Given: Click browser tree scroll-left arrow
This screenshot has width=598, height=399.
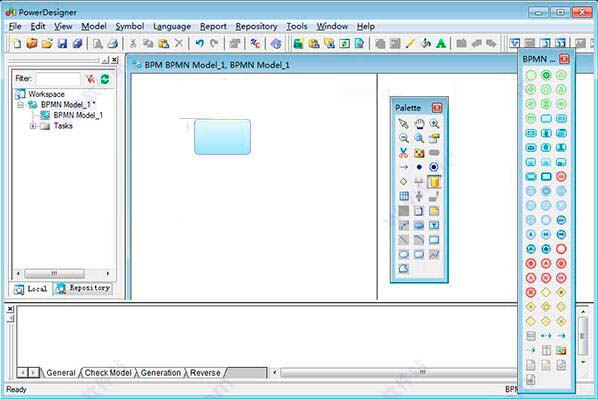Looking at the screenshot, I should tap(18, 274).
